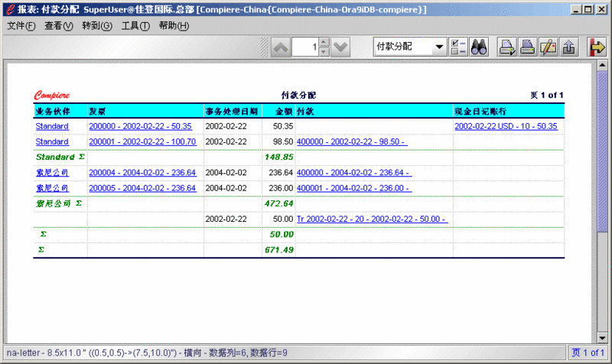This screenshot has width=612, height=364.
Task: Click the vertical scrollbar thumb
Action: click(602, 153)
